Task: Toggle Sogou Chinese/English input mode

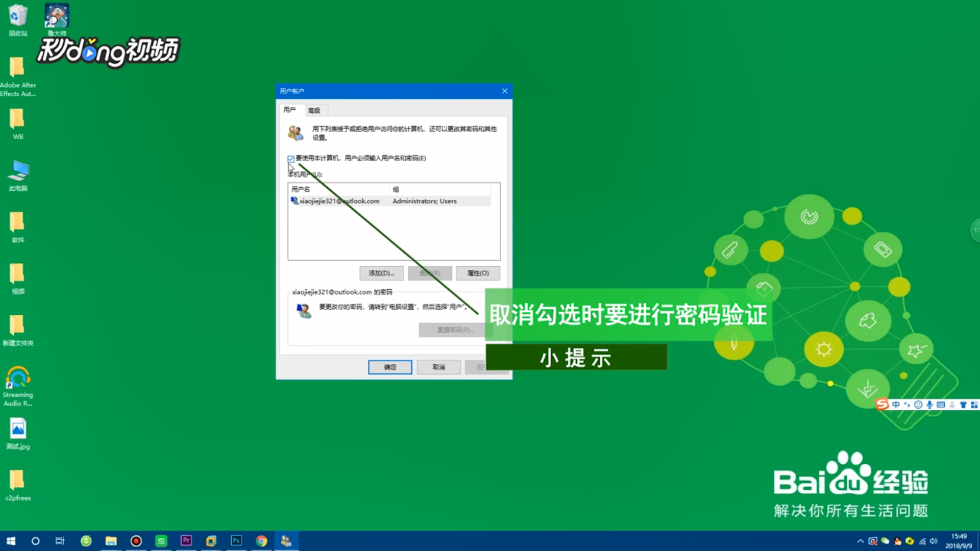Action: pyautogui.click(x=896, y=405)
